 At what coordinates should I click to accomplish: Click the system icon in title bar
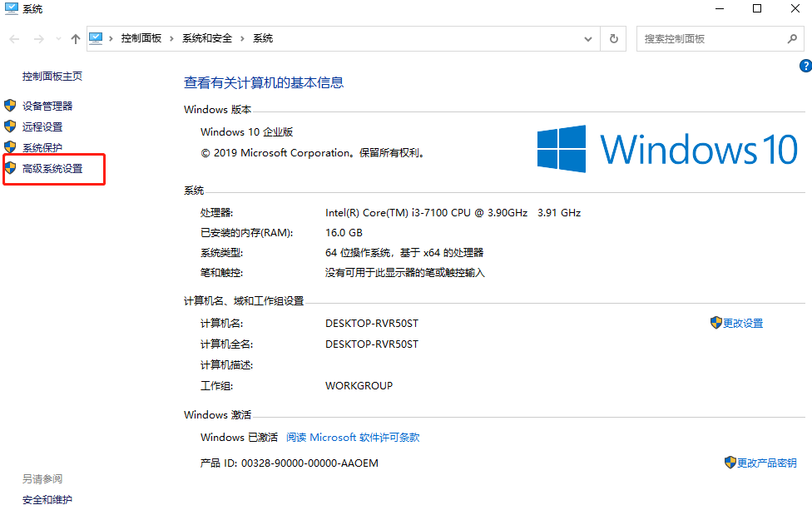point(11,9)
